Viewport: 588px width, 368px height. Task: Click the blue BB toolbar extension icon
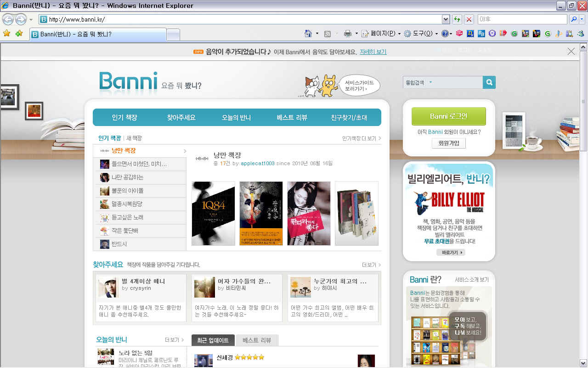pyautogui.click(x=481, y=34)
